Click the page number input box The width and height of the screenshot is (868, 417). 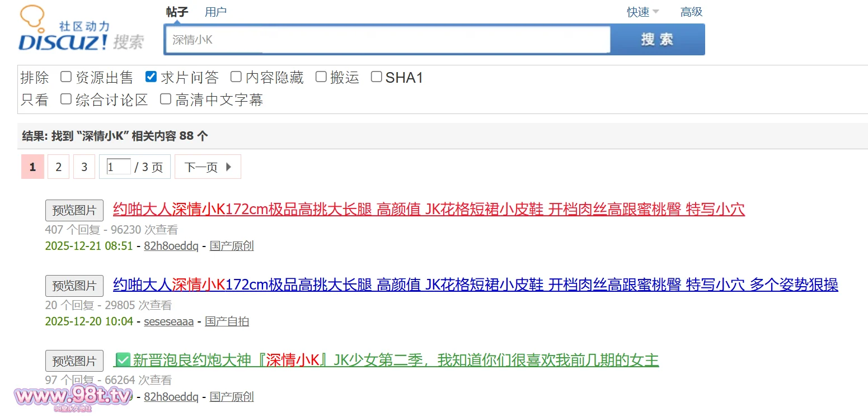coord(118,167)
